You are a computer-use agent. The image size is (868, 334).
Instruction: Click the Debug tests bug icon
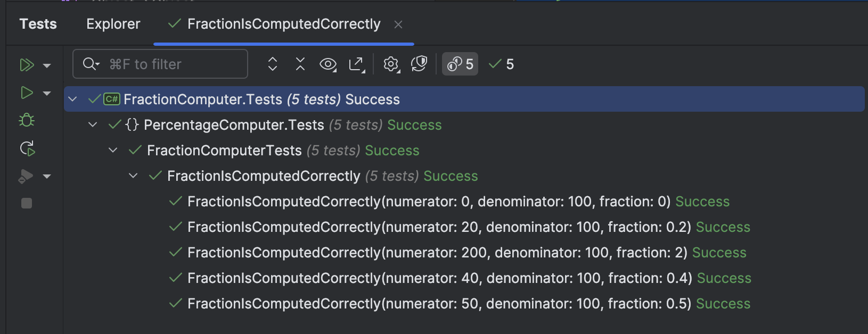click(x=27, y=121)
